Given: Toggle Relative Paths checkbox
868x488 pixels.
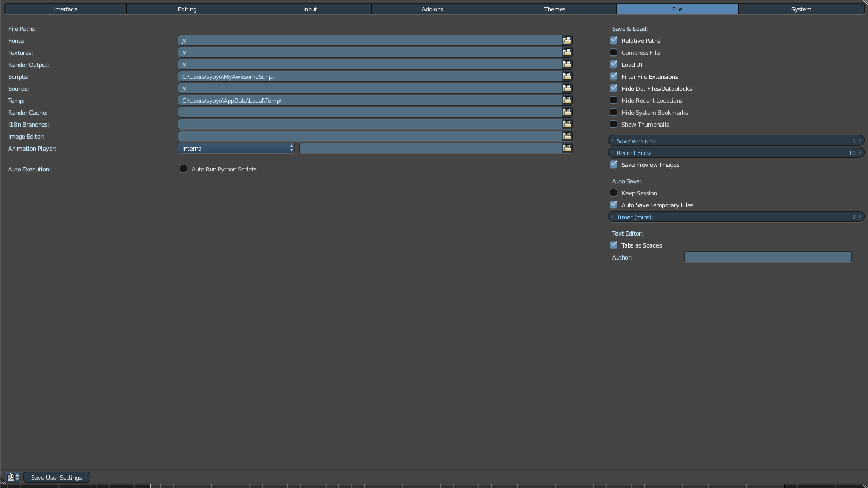Looking at the screenshot, I should tap(614, 40).
